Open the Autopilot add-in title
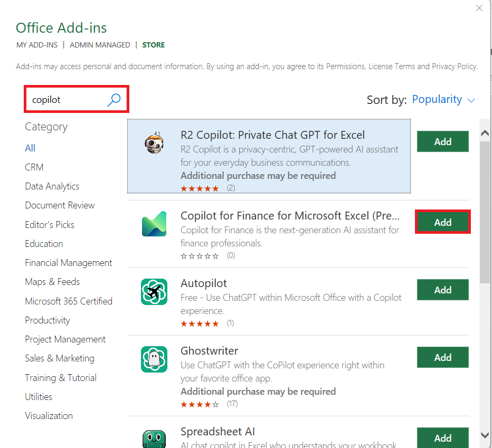Screen dimensions: 492x448 [204, 283]
